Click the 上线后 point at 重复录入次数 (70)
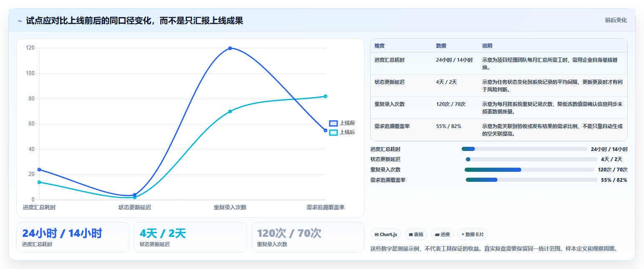 click(x=230, y=111)
